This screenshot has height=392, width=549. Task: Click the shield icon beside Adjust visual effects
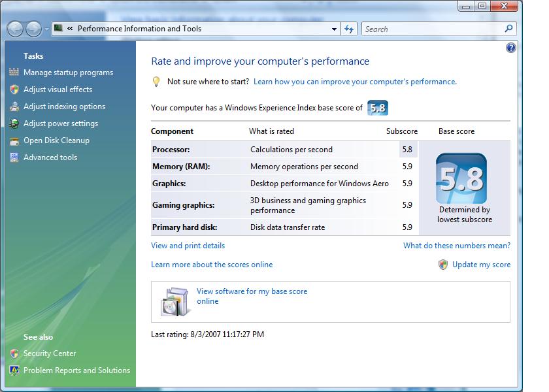14,90
